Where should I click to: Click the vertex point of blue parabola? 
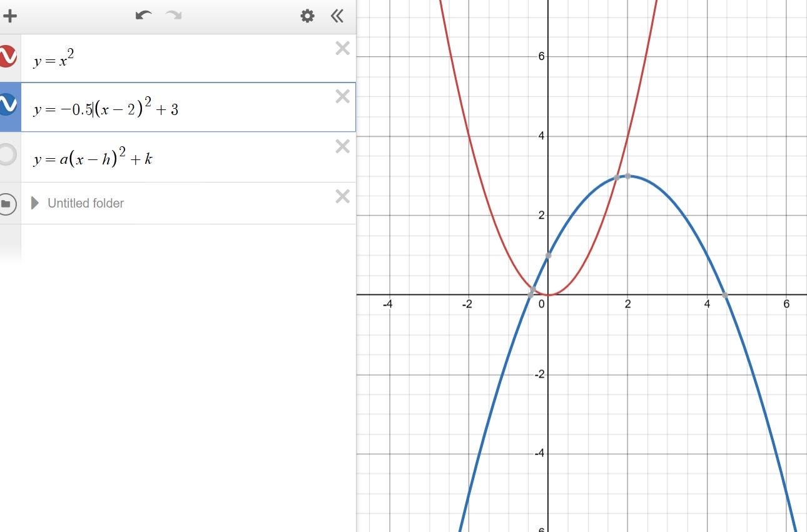click(627, 176)
